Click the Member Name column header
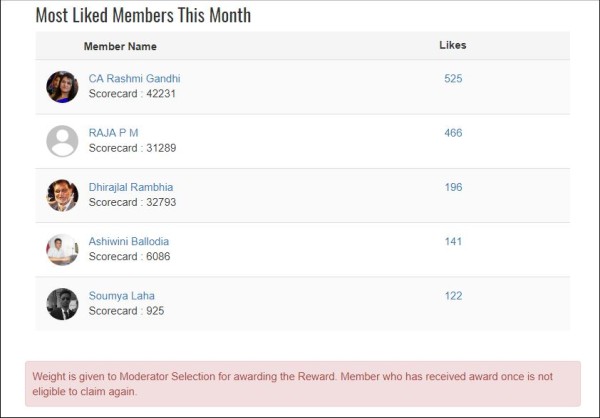The image size is (600, 418). [120, 46]
